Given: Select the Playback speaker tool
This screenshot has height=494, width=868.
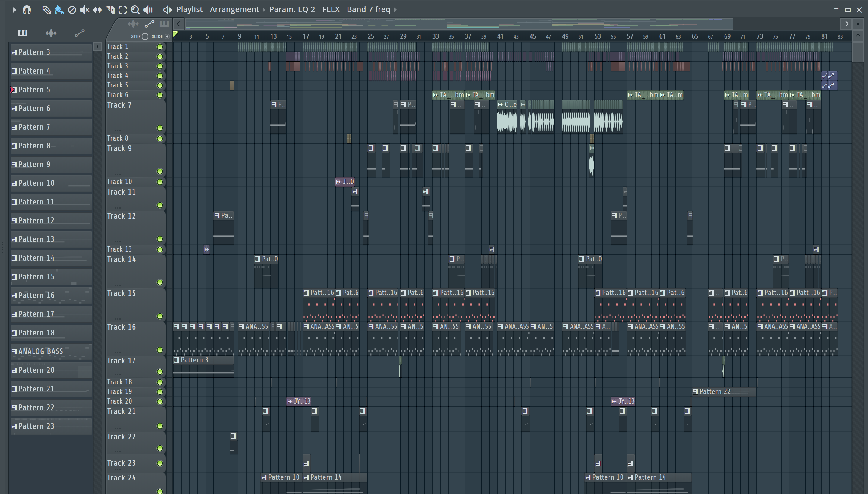Looking at the screenshot, I should [x=148, y=10].
